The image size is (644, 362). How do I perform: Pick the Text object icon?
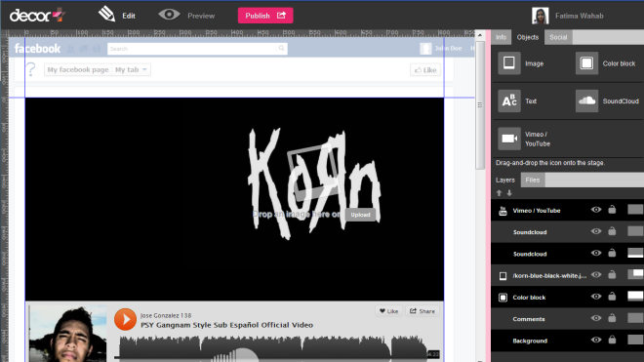pyautogui.click(x=509, y=101)
